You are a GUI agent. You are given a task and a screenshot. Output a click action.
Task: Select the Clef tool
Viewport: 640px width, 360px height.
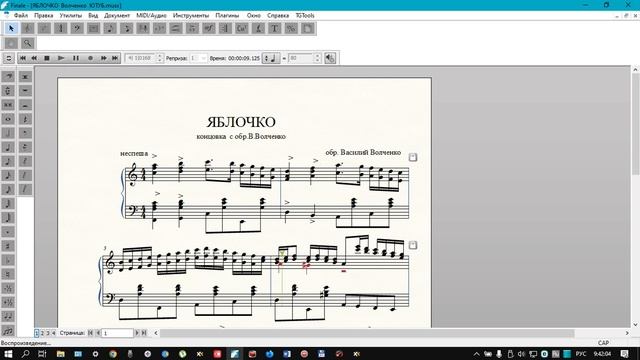coord(77,28)
